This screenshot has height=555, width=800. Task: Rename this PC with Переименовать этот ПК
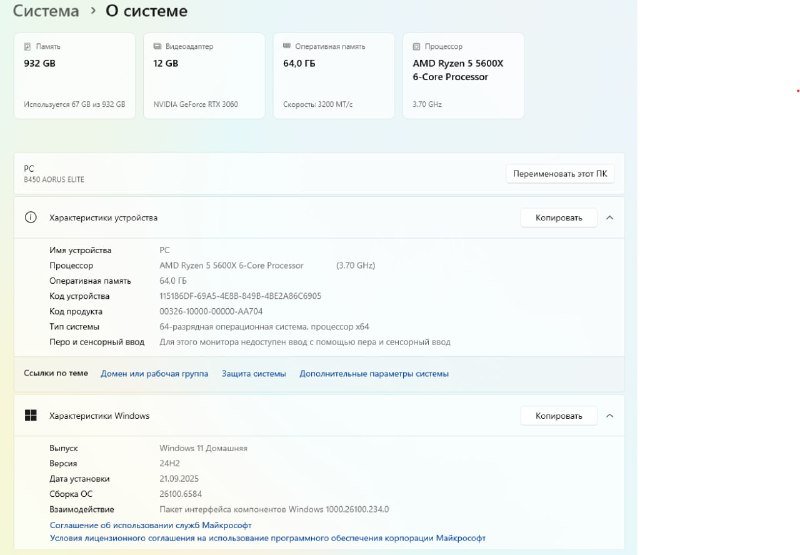tap(560, 174)
